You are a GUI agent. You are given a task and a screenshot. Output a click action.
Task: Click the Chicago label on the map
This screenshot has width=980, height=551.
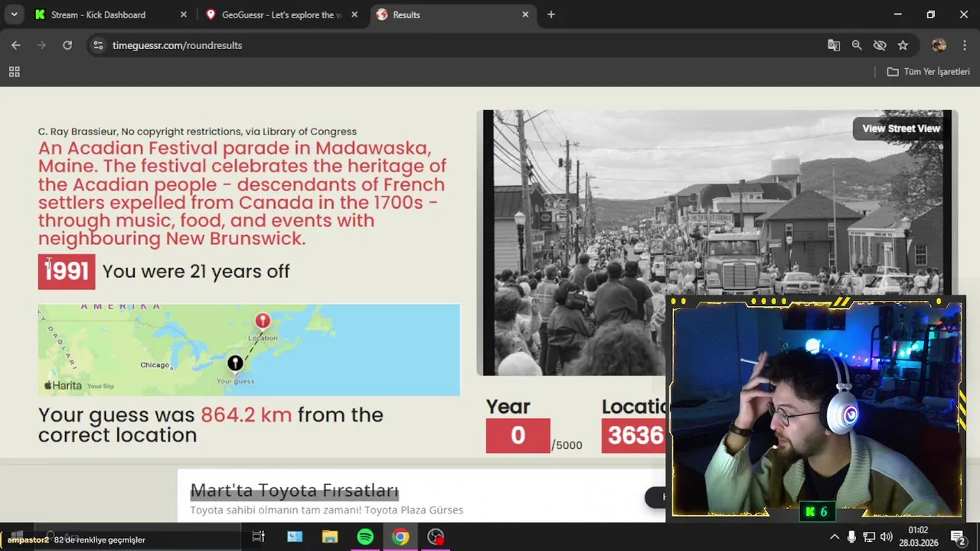pos(155,365)
